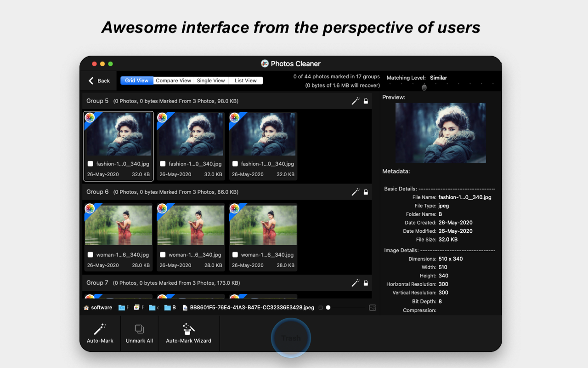
Task: Click the preview image of the woman
Action: (x=441, y=133)
